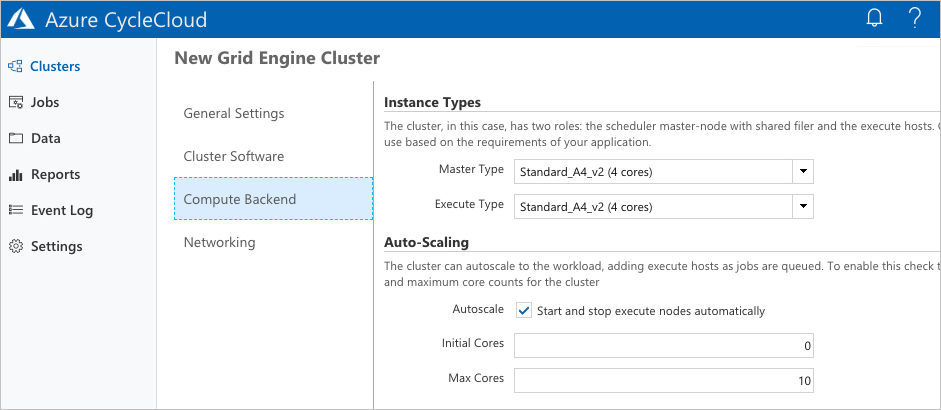Image resolution: width=941 pixels, height=410 pixels.
Task: Click the Data folder icon
Action: pyautogui.click(x=15, y=139)
